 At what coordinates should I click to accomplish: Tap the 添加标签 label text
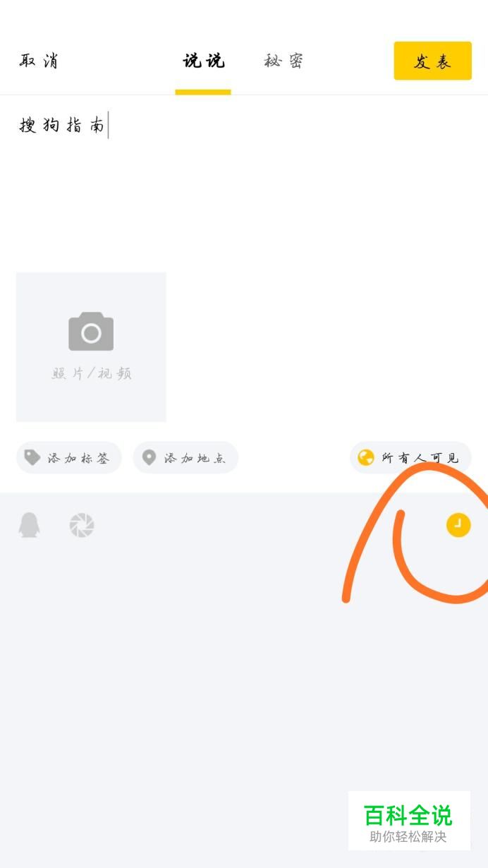click(x=78, y=458)
